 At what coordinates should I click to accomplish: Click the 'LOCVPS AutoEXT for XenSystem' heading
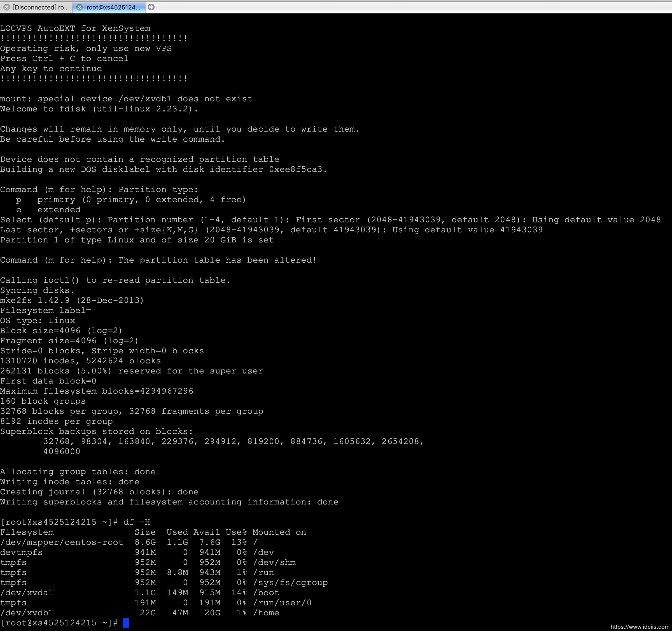click(75, 28)
